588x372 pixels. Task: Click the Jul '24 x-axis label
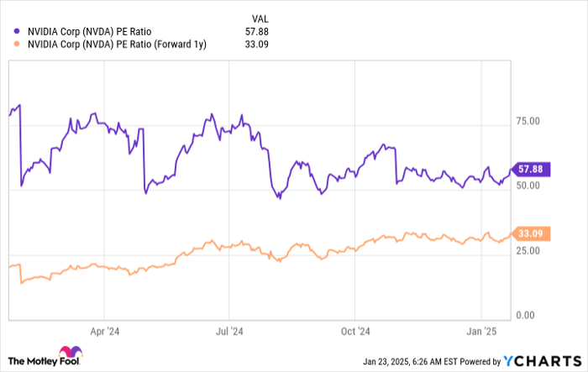(229, 332)
